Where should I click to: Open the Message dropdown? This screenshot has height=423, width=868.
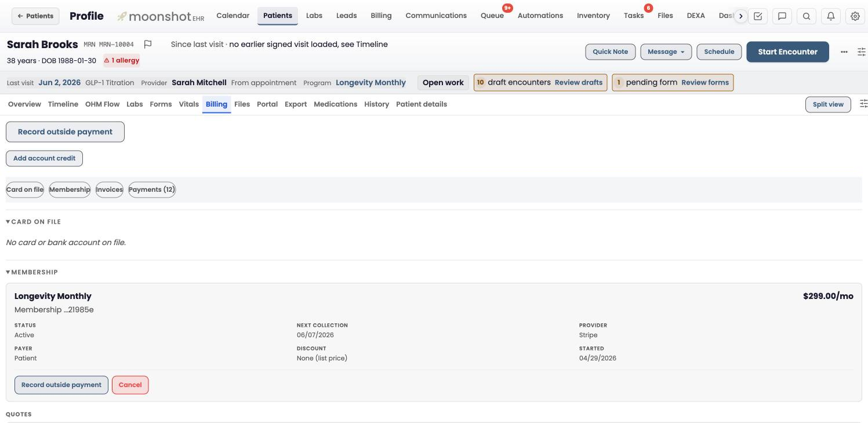point(666,52)
